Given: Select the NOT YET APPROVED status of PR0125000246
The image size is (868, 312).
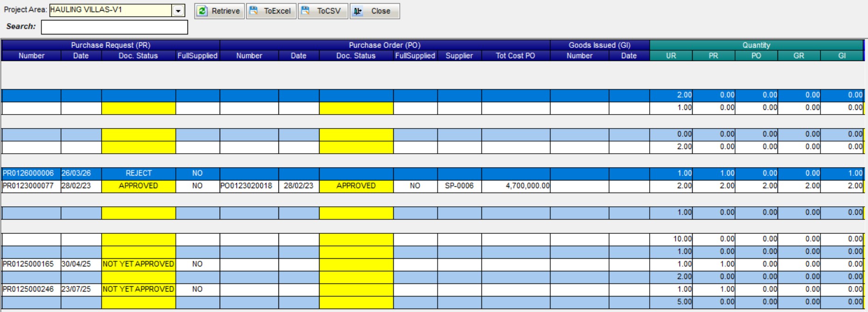Looking at the screenshot, I should pos(139,289).
